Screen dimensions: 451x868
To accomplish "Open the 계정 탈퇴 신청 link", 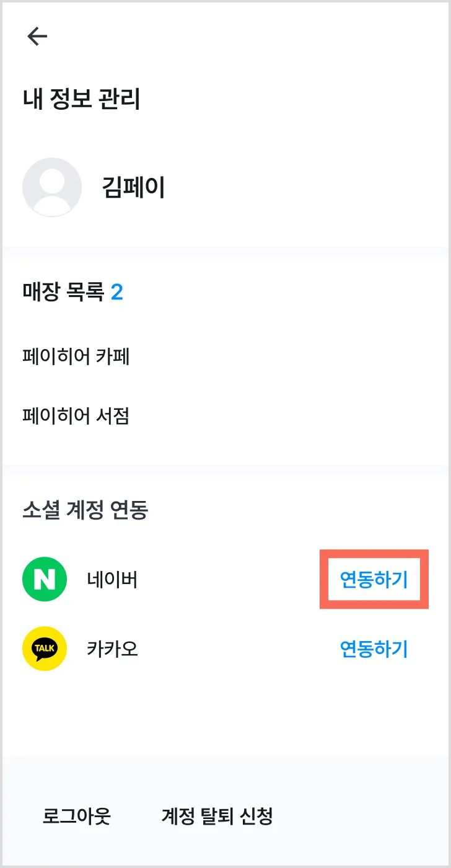I will [217, 816].
